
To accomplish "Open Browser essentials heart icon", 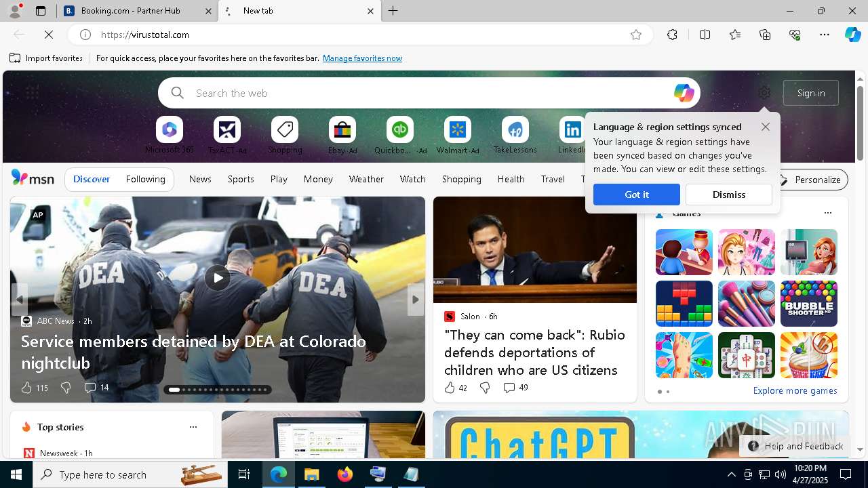I will coord(795,35).
